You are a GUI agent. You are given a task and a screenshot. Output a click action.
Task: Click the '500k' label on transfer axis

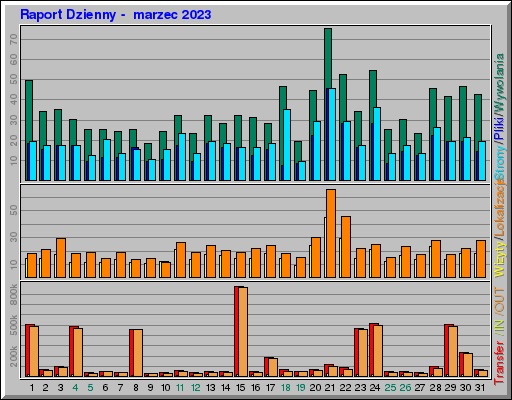tap(14, 325)
